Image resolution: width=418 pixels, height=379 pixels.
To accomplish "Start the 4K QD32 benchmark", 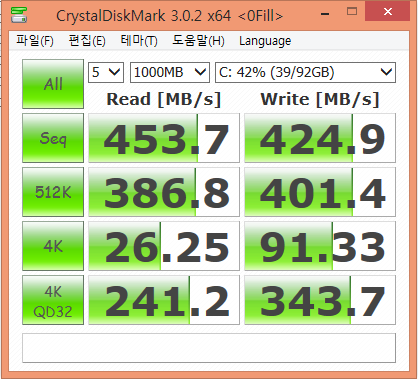I will pyautogui.click(x=53, y=300).
